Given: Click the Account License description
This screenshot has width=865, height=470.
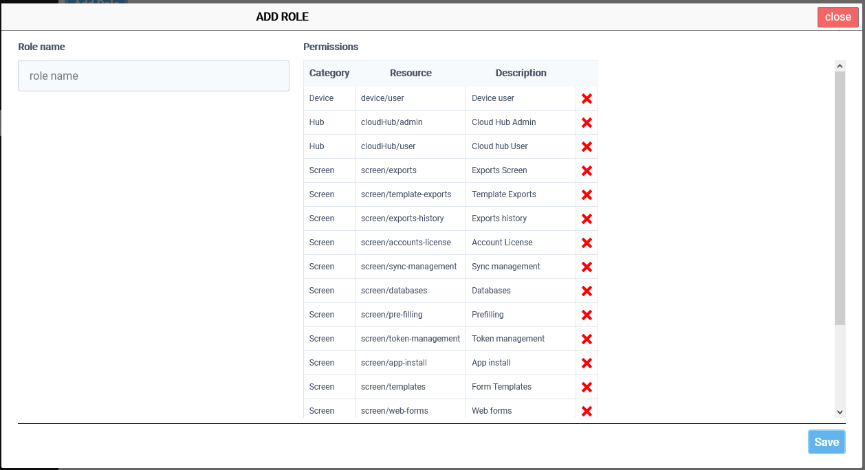Looking at the screenshot, I should pyautogui.click(x=502, y=242).
